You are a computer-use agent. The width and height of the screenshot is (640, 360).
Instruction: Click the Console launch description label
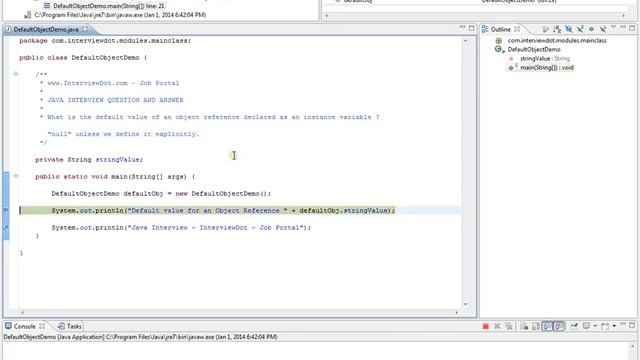140,337
